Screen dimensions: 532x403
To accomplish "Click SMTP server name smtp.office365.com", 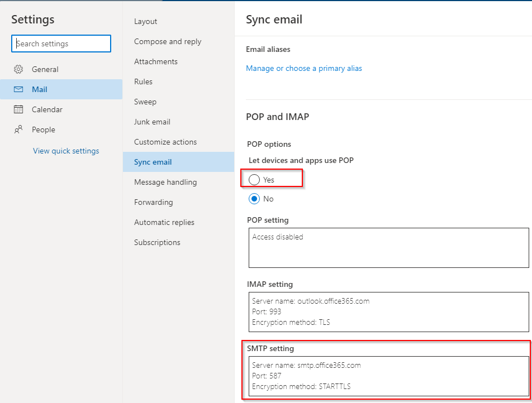I will click(306, 365).
